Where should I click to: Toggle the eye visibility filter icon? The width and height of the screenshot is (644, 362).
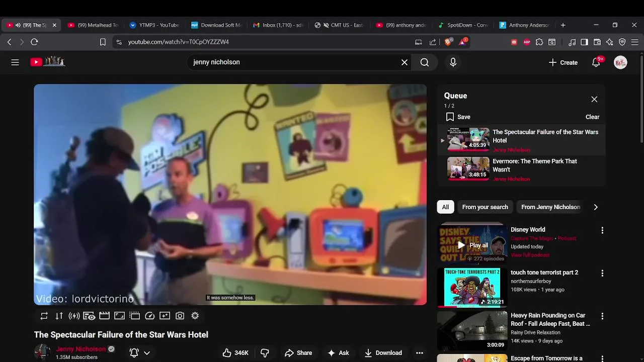click(89, 316)
